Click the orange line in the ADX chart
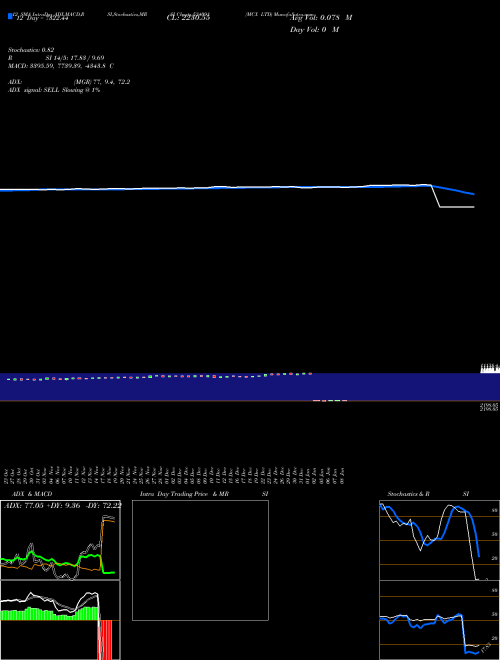 (x=108, y=521)
